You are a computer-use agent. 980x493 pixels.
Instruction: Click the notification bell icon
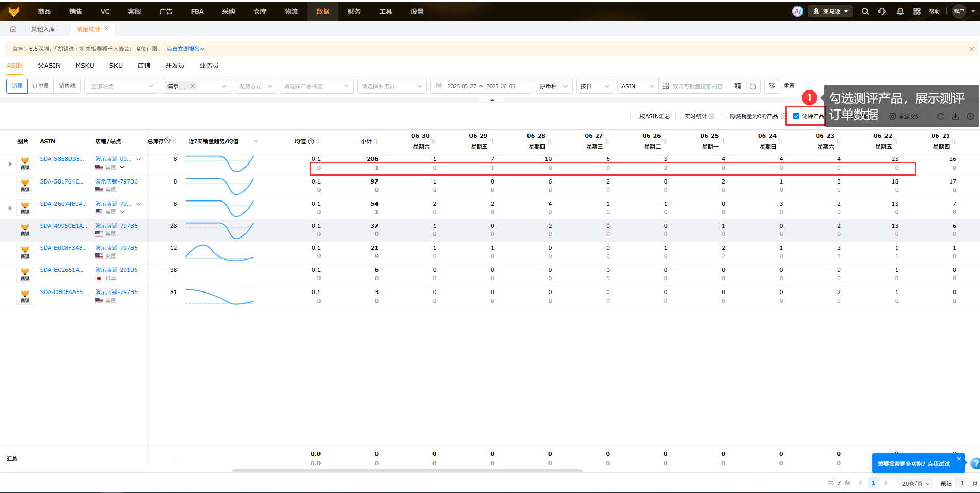tap(900, 11)
